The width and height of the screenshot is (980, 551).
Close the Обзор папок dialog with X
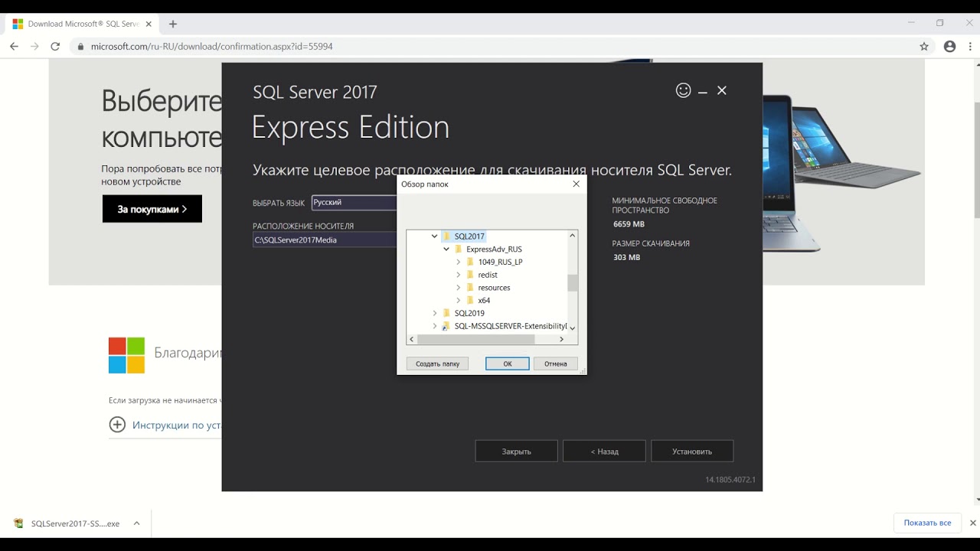coord(577,184)
